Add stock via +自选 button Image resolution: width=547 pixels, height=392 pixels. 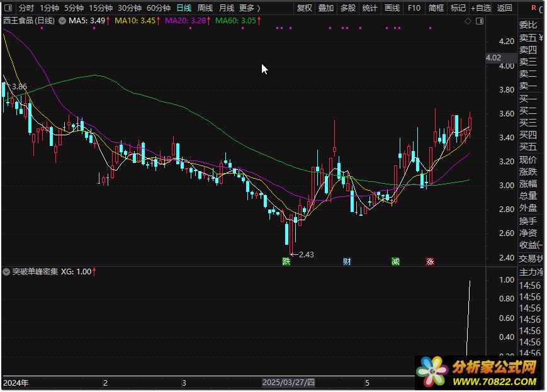click(x=481, y=8)
